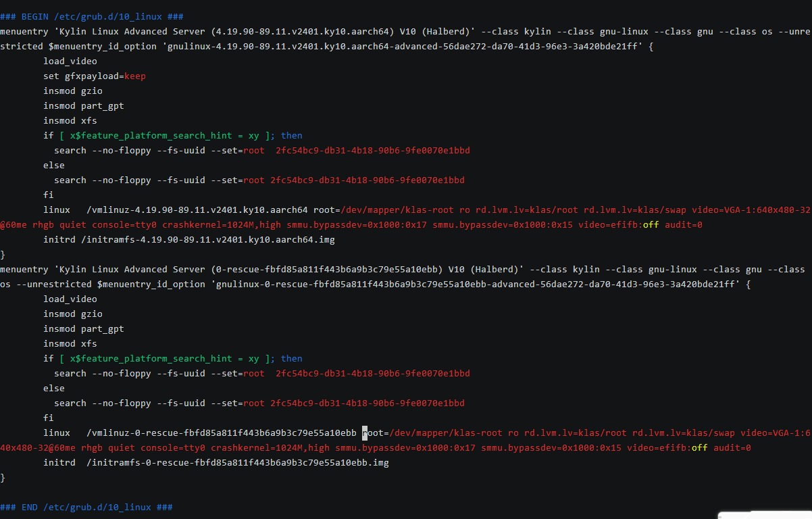The height and width of the screenshot is (519, 812).
Task: Click the yellow 'off' after first video=efifb:
Action: coord(651,225)
